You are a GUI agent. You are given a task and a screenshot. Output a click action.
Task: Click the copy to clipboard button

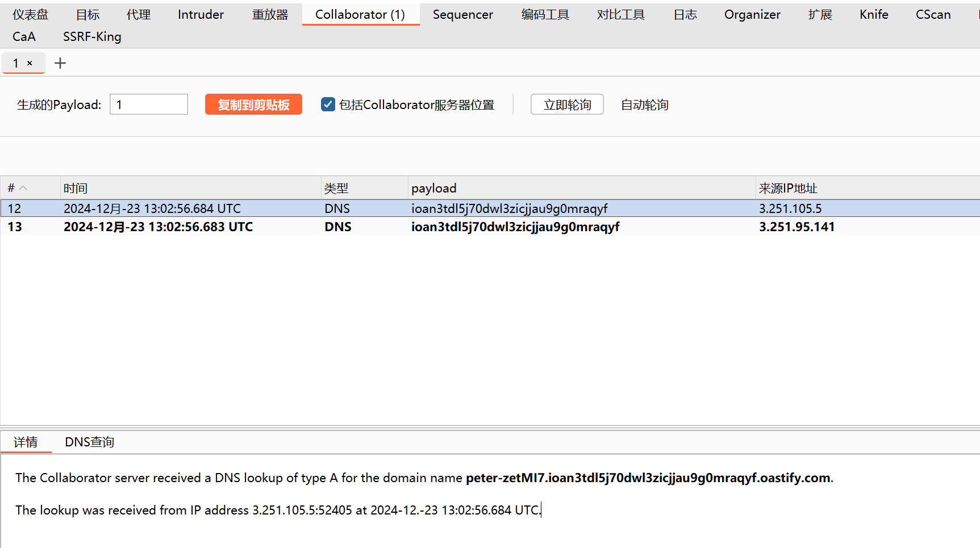tap(253, 104)
